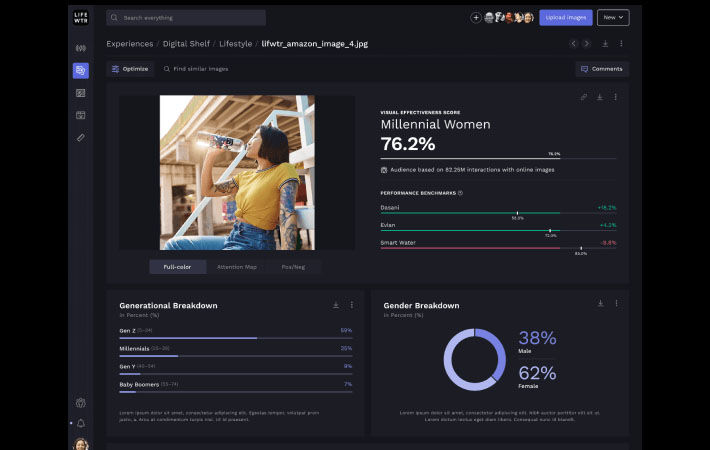This screenshot has width=710, height=450.
Task: Download the file from breadcrumb bar
Action: 605,43
